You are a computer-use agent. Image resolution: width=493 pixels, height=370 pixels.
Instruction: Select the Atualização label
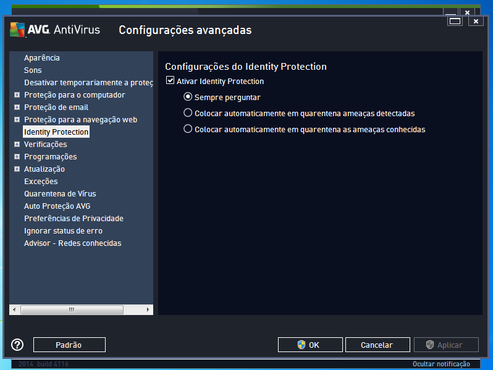pos(44,169)
